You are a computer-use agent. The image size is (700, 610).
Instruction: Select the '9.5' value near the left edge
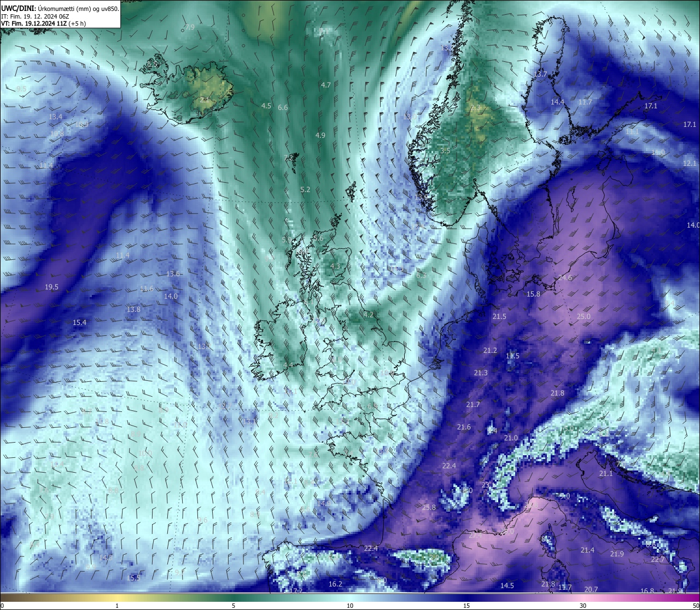pos(21,89)
